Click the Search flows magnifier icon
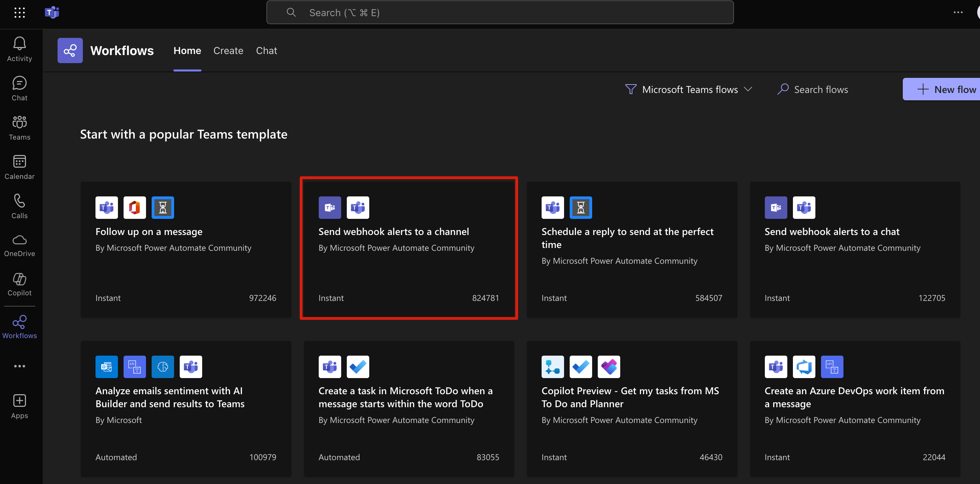The width and height of the screenshot is (980, 484). coord(782,89)
